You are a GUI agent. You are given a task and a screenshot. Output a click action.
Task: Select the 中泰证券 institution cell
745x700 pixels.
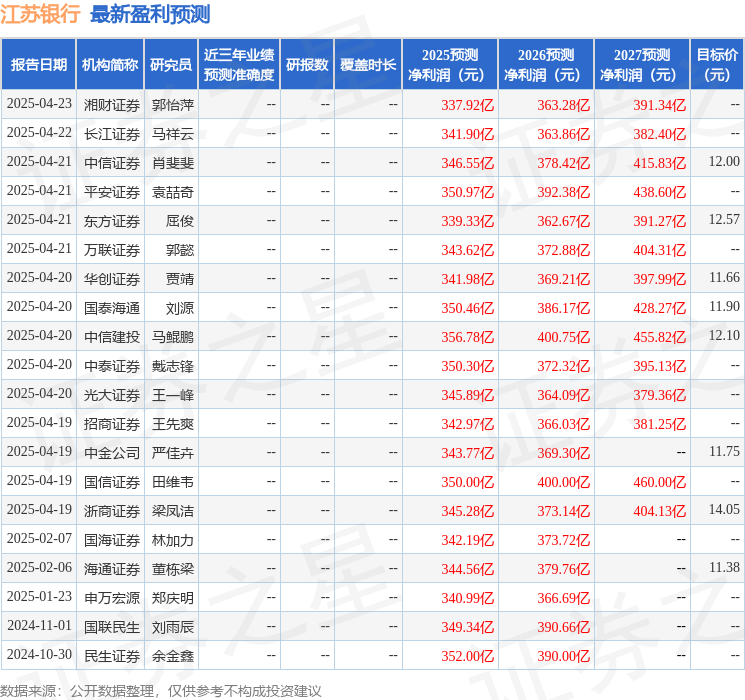(112, 366)
